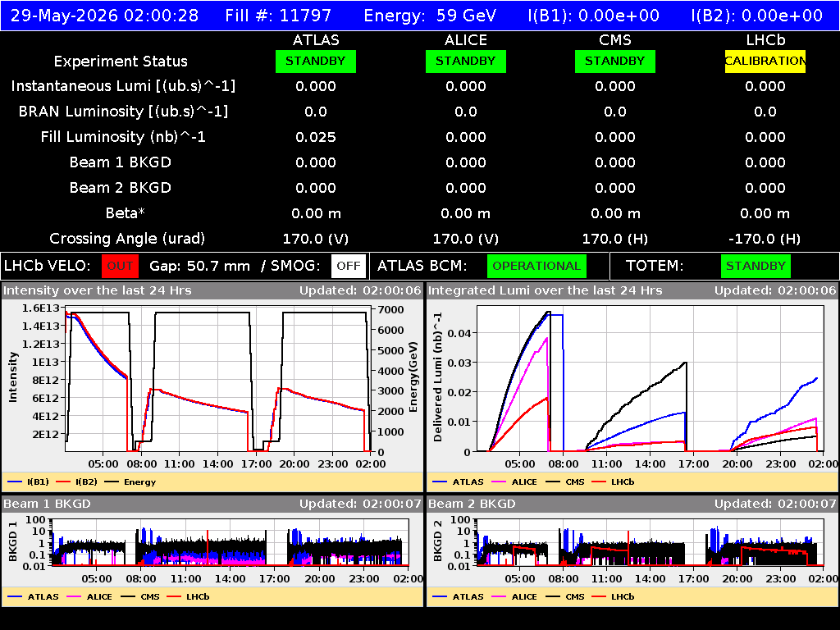Click the Beam 2 BKGD plot area
Screen dimensions: 840x630
click(x=651, y=542)
